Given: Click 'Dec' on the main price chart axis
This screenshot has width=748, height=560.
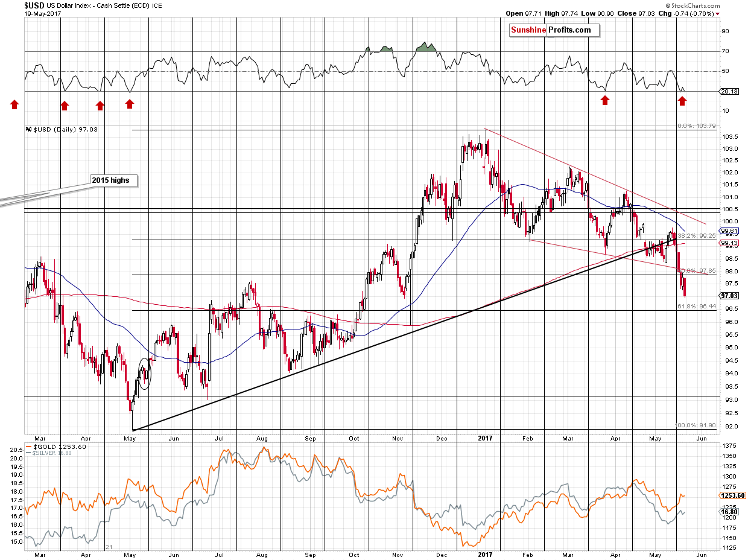Looking at the screenshot, I should (440, 439).
